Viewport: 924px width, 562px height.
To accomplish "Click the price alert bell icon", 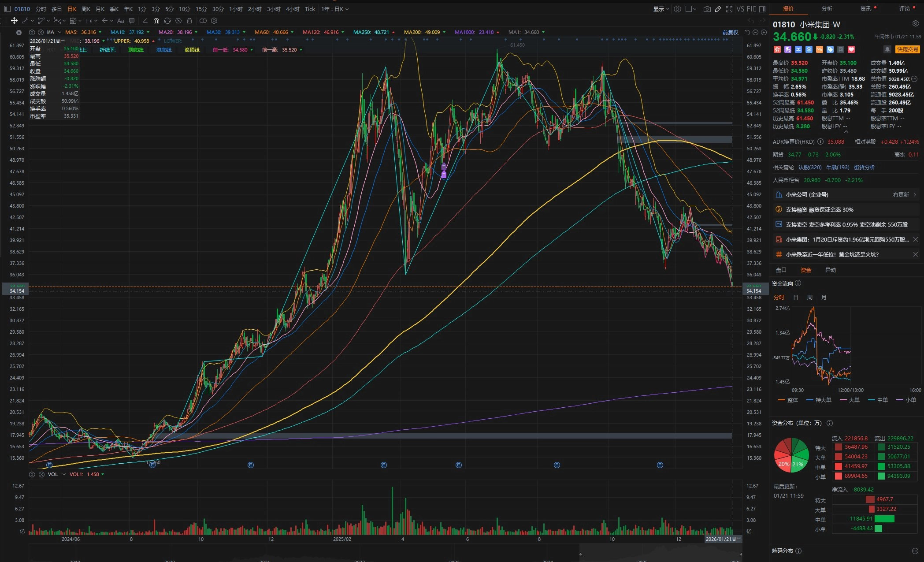I will click(x=887, y=49).
